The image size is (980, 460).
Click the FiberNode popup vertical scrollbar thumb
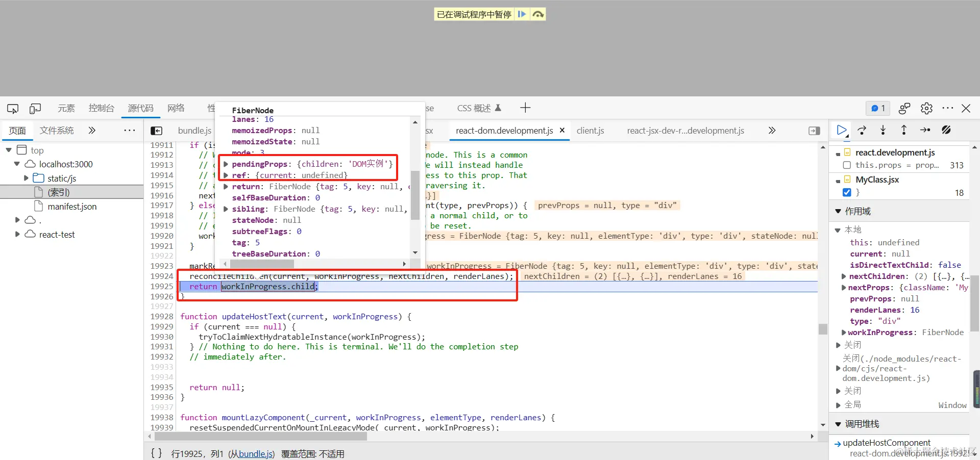coord(415,195)
